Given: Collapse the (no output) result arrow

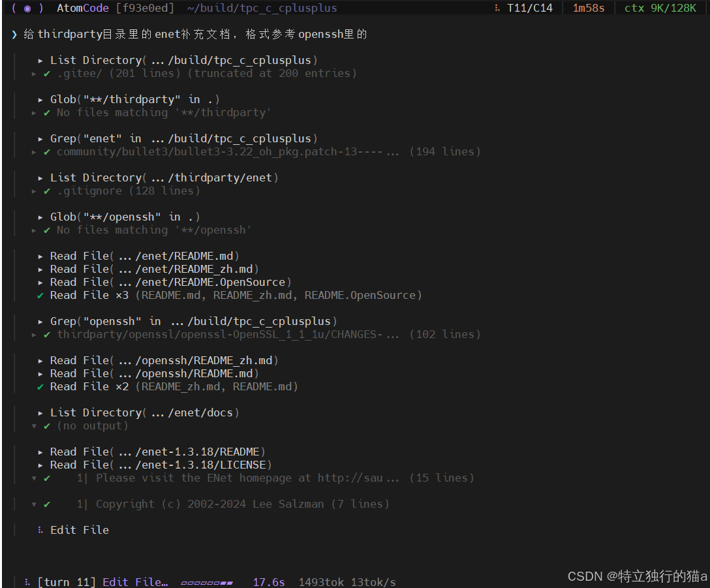Looking at the screenshot, I should 34,426.
